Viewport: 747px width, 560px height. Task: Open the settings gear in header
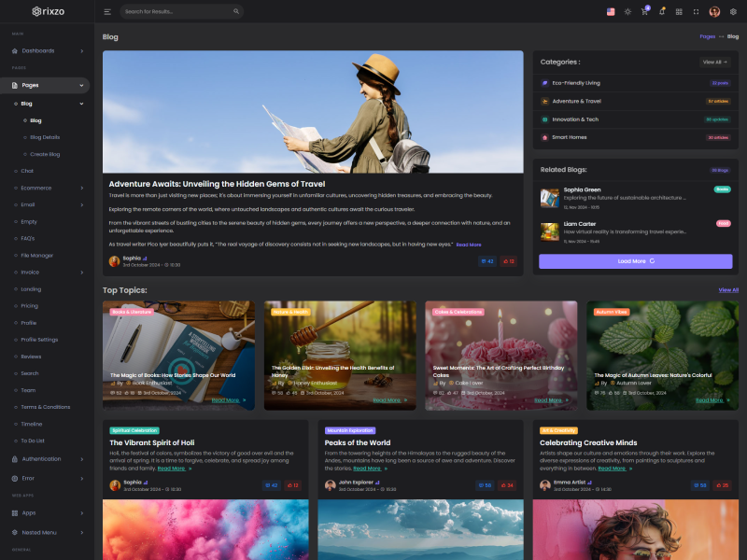(x=733, y=12)
